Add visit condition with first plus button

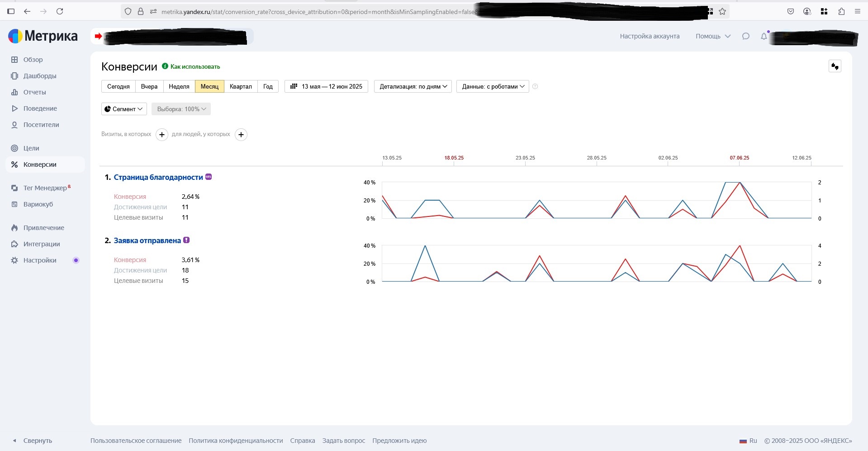coord(162,135)
